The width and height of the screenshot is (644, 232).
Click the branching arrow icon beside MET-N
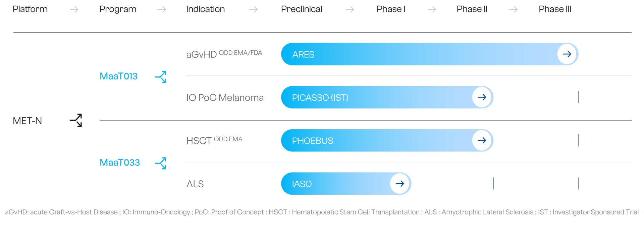(x=76, y=120)
